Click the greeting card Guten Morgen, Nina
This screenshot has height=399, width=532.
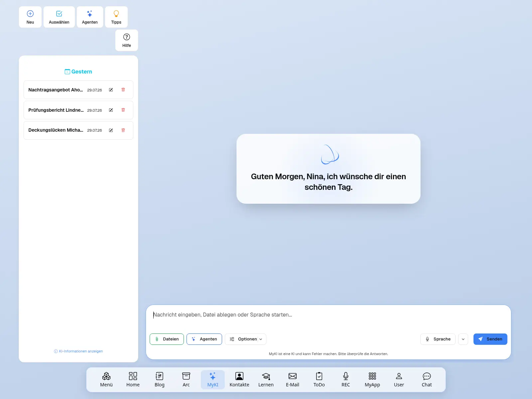(x=329, y=169)
